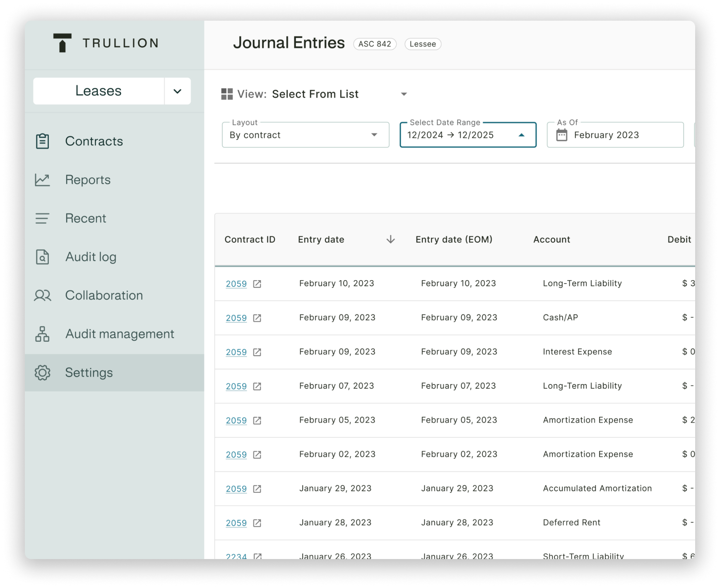Click the Audit log document icon
Screen dimensions: 720x588
(42, 257)
